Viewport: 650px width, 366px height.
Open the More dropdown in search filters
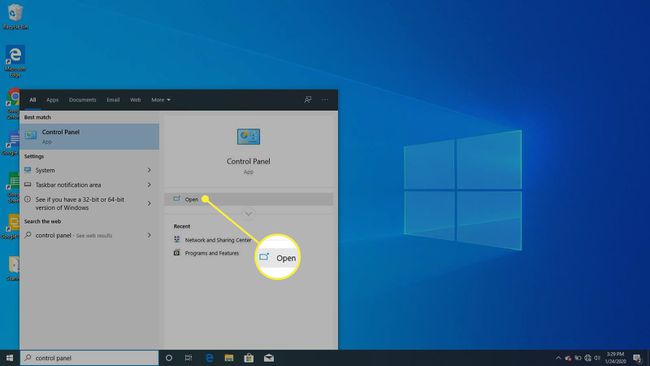click(160, 99)
